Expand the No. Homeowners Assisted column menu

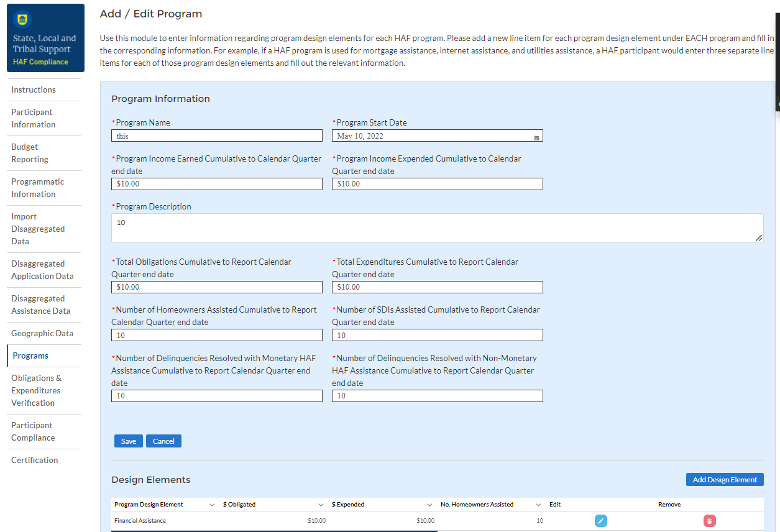tap(538, 505)
